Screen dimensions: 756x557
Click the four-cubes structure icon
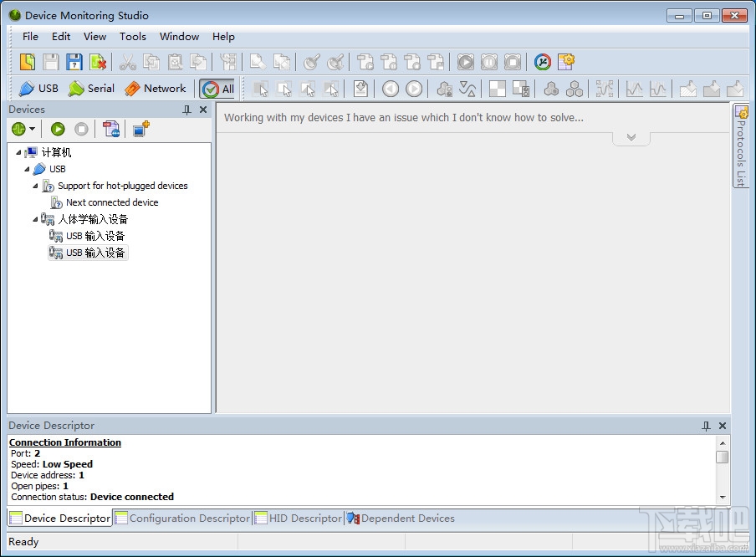pyautogui.click(x=575, y=89)
